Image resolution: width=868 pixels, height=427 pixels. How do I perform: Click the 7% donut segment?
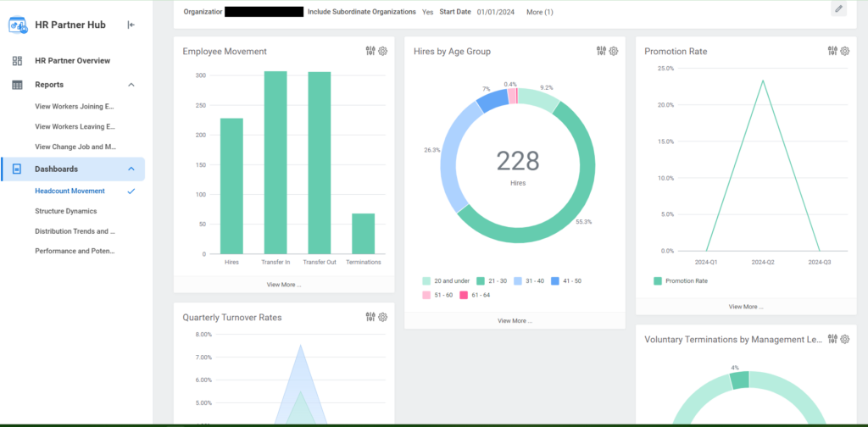[492, 100]
